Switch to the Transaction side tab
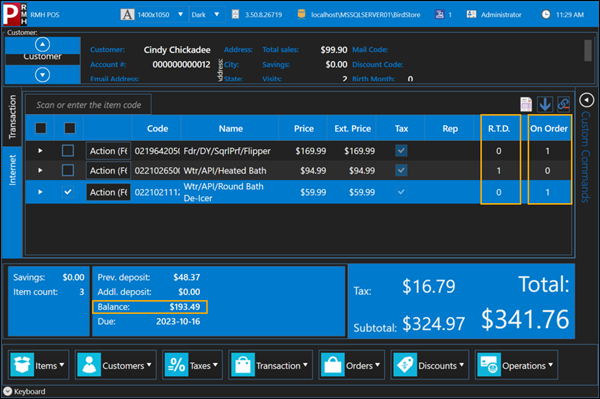 (12, 117)
